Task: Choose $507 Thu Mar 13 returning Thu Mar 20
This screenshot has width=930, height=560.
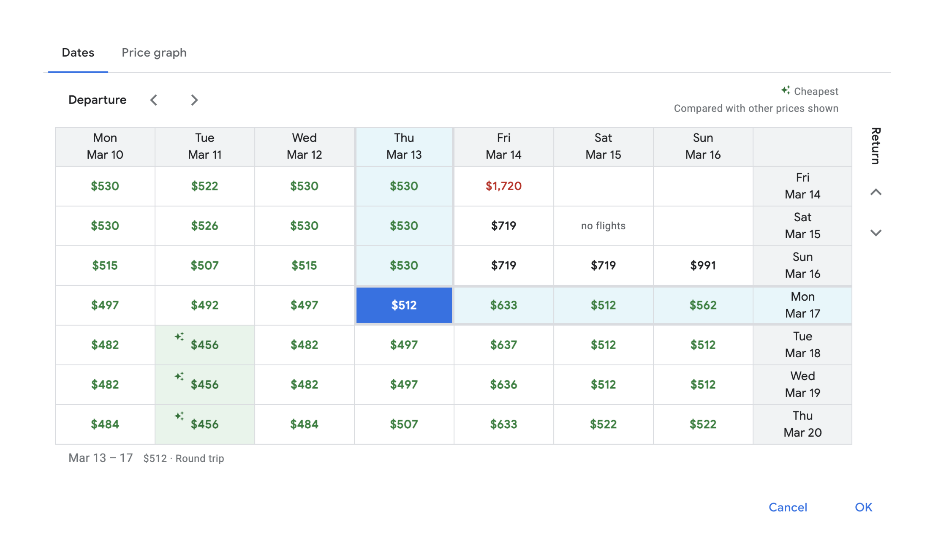Action: [404, 424]
